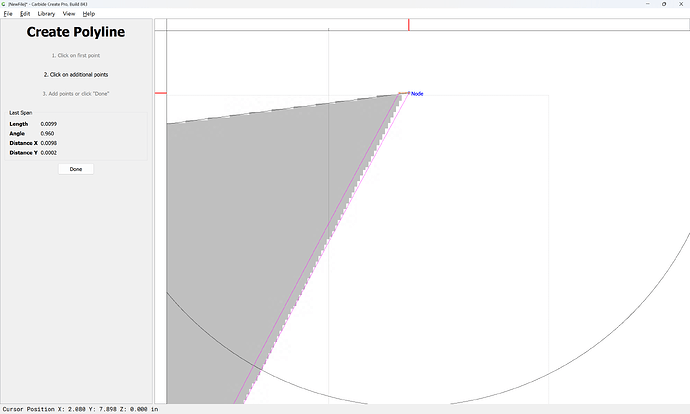Screen dimensions: 690x414
Task: Click the Length value 0.0099
Action: (x=48, y=124)
